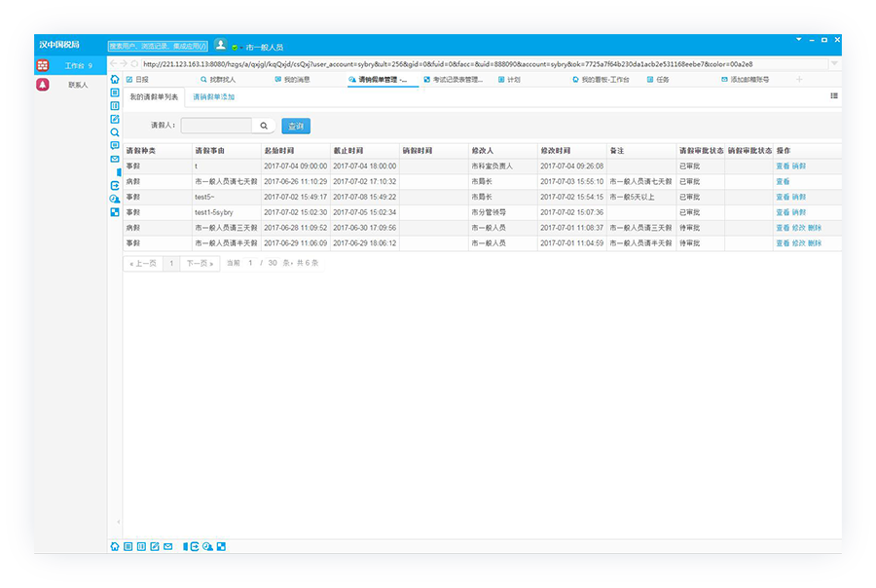Click the search icon beside 请假人 field
This screenshot has width=876, height=588.
tap(264, 126)
